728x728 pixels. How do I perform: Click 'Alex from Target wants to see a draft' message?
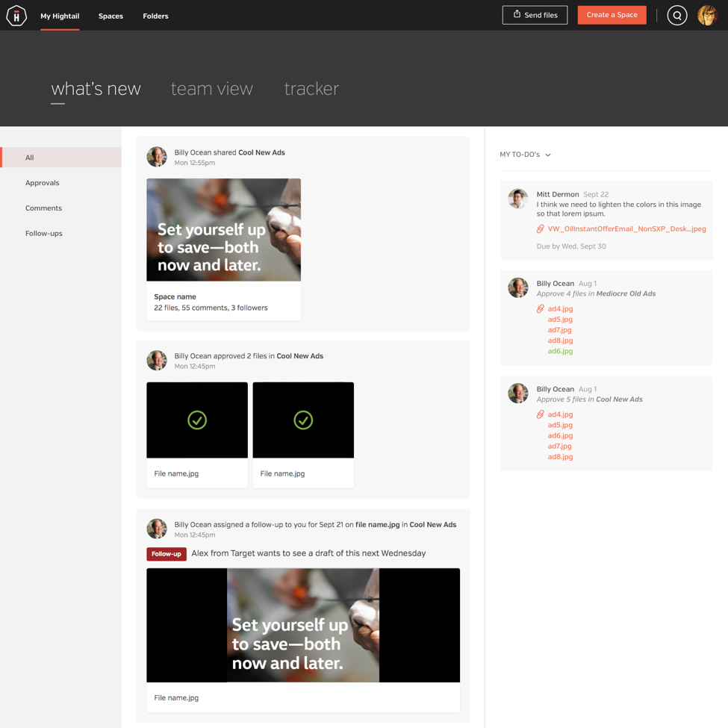[308, 553]
